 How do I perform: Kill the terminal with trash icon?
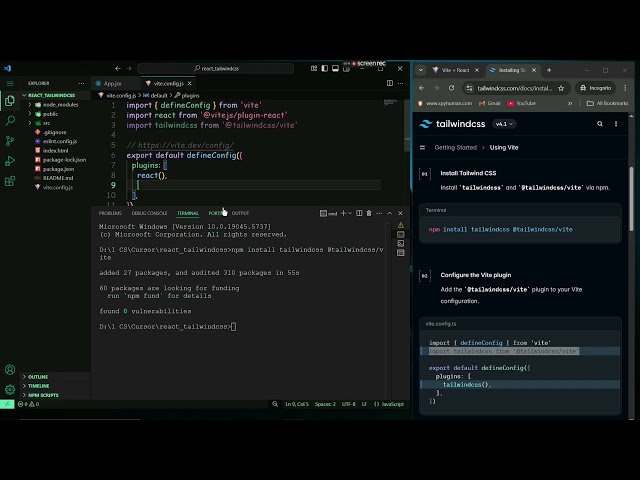point(369,213)
